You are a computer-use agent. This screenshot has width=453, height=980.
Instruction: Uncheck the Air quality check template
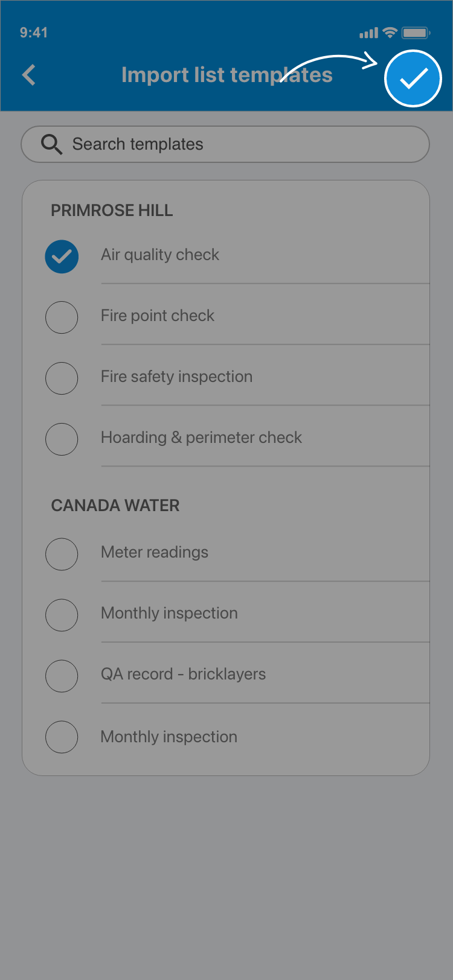(x=62, y=256)
